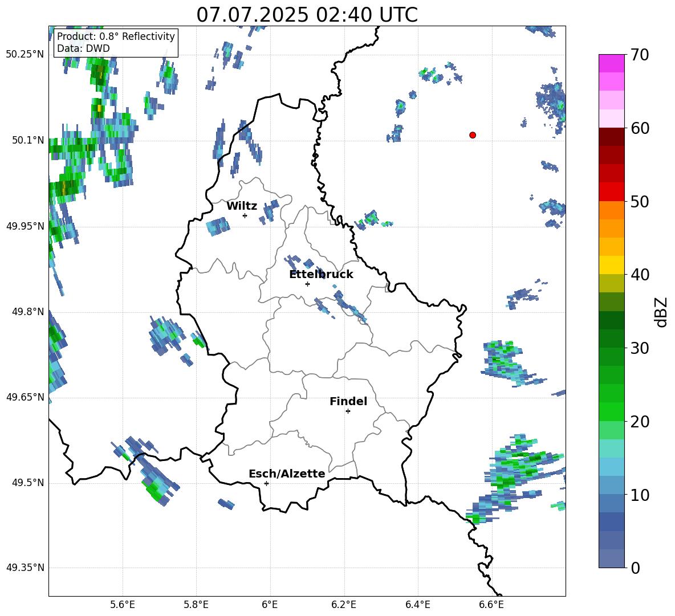Click the 6.2°E longitude label

[x=344, y=605]
